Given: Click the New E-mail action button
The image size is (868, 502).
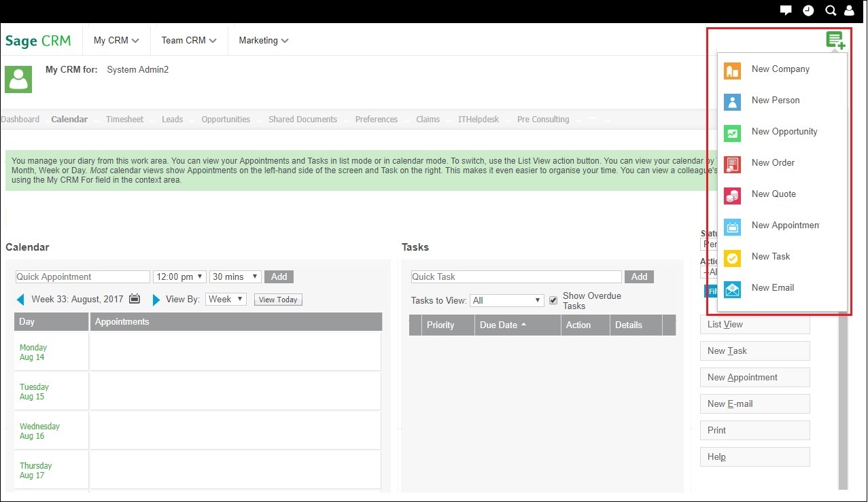Looking at the screenshot, I should [x=755, y=404].
